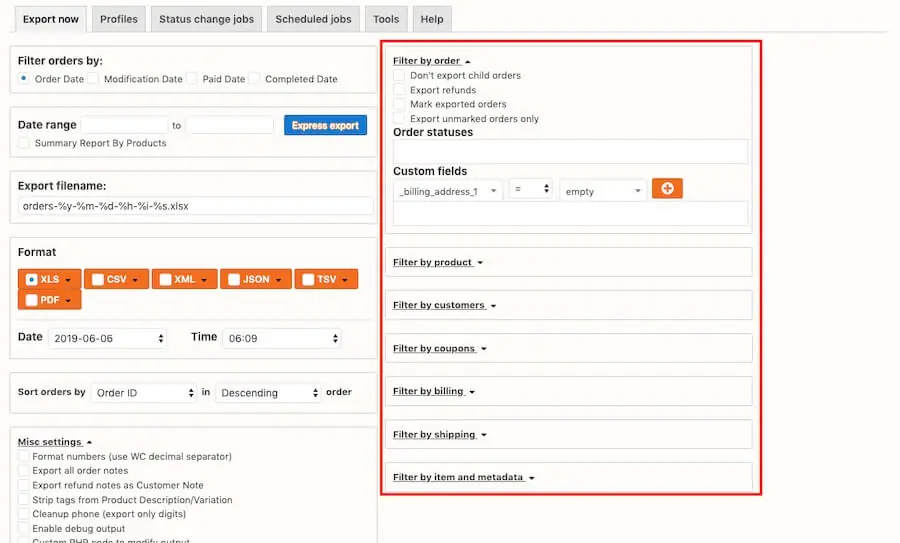Select the TSV format radio button
Image resolution: width=900 pixels, height=543 pixels.
pyautogui.click(x=308, y=280)
